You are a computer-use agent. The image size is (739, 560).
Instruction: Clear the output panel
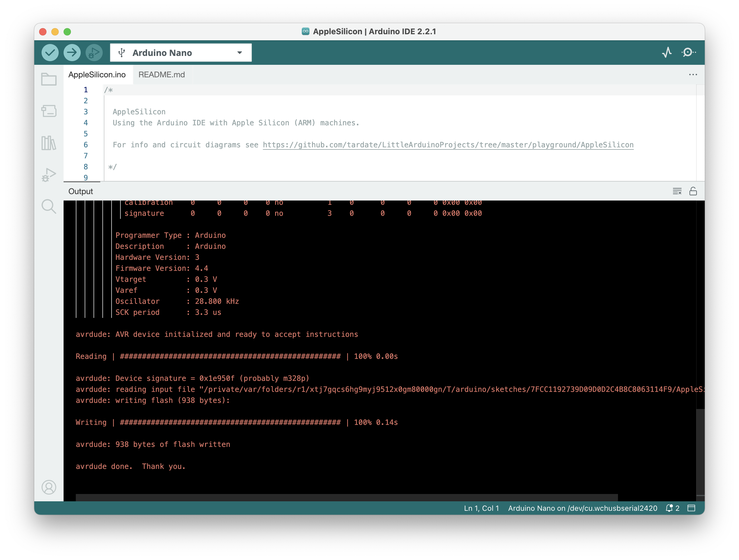click(677, 191)
